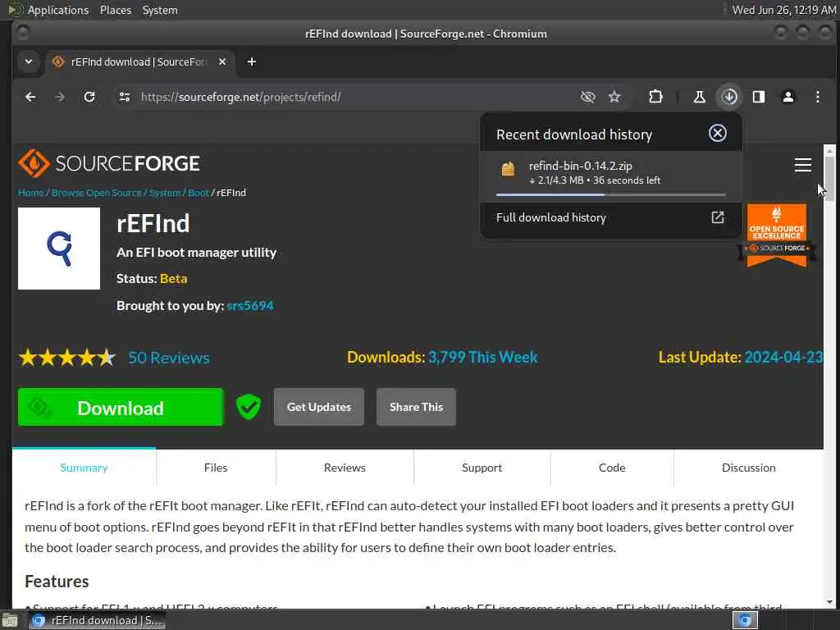The height and width of the screenshot is (630, 840).
Task: Reload the SourceForge page
Action: 89,97
